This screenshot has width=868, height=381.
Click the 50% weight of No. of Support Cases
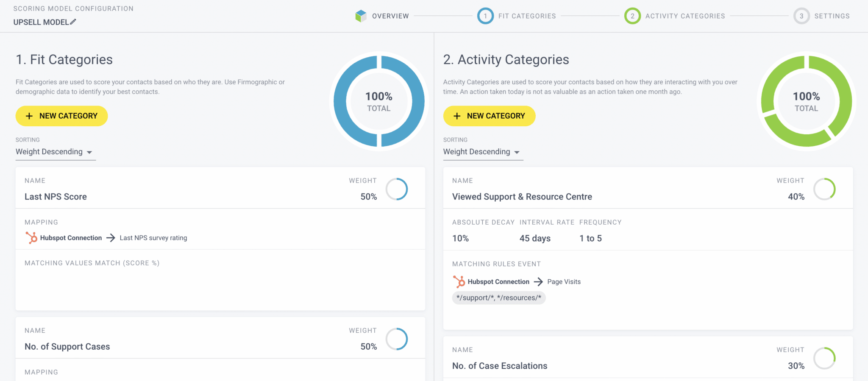pyautogui.click(x=369, y=347)
